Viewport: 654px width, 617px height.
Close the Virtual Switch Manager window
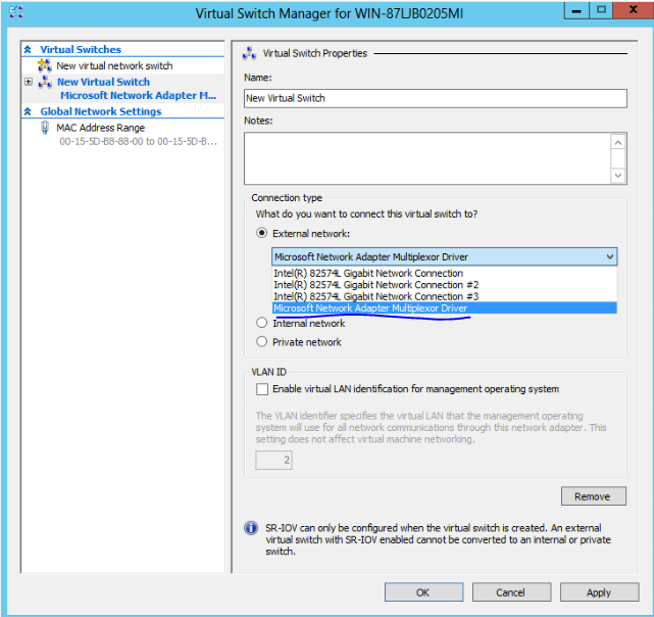[x=633, y=10]
